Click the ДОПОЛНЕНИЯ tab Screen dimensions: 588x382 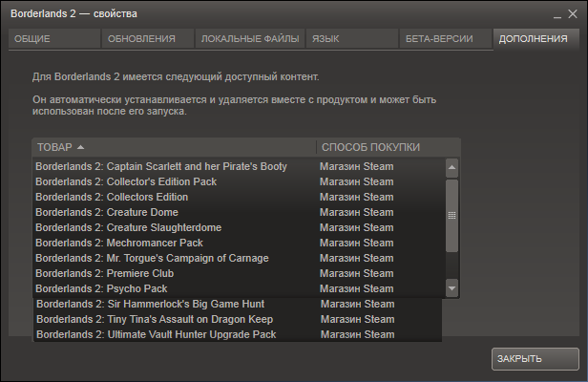(x=536, y=39)
